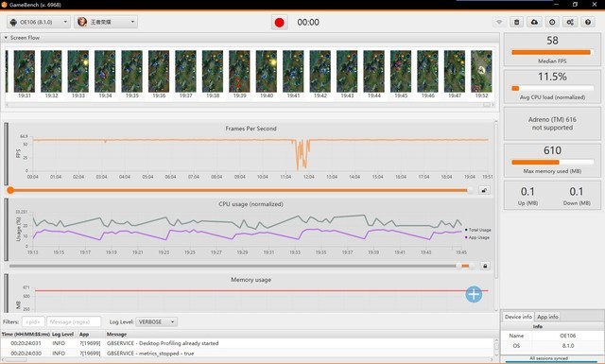Click the App Usage legend entry
The height and width of the screenshot is (364, 605).
[477, 237]
